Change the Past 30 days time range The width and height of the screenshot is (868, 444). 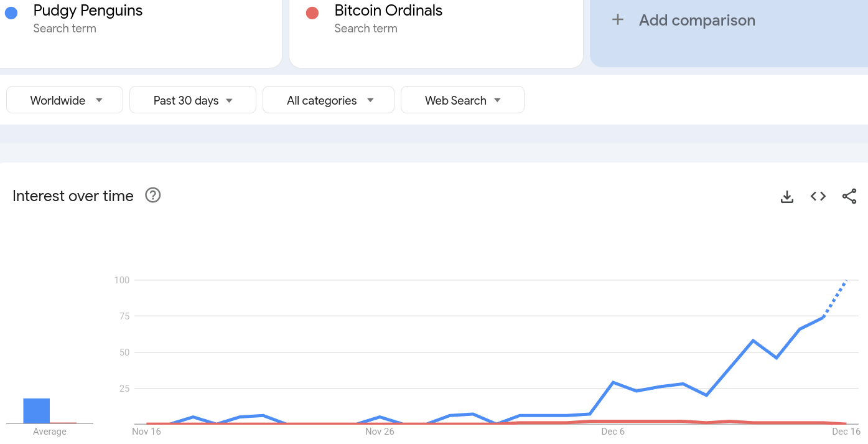click(x=193, y=100)
